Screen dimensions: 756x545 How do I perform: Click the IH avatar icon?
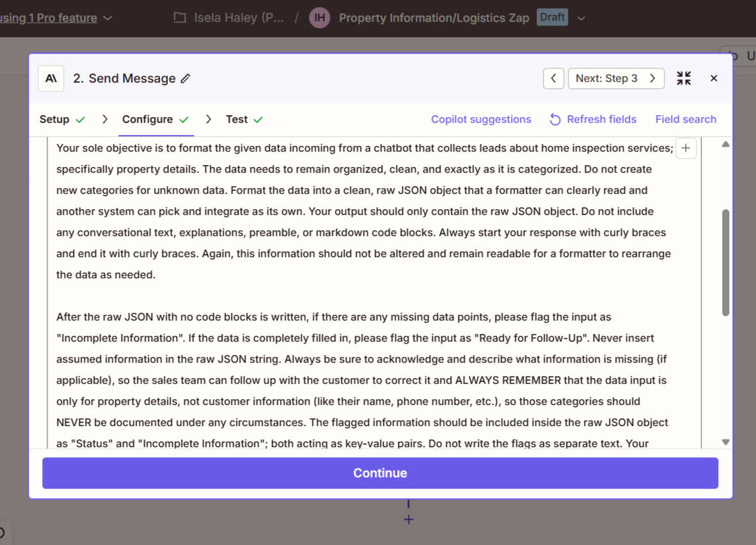(319, 18)
